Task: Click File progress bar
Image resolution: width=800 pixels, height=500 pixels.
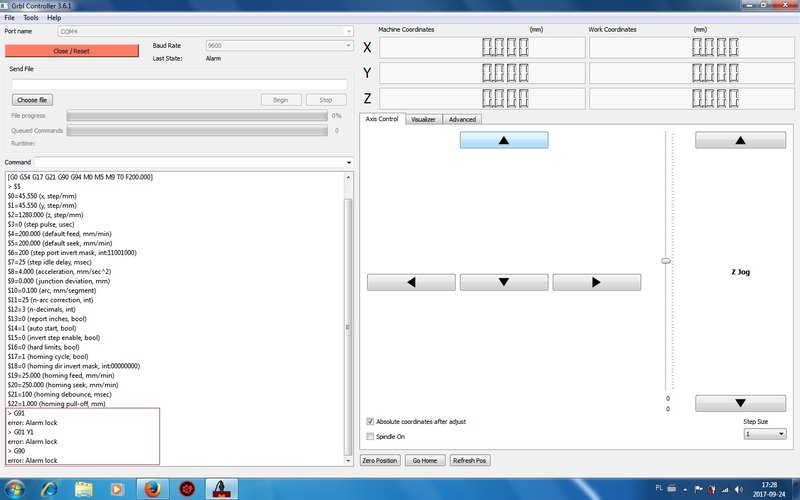Action: [x=197, y=116]
